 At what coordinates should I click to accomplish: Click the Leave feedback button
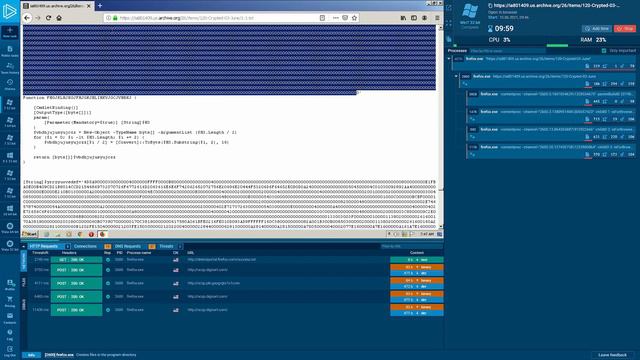pos(612,355)
